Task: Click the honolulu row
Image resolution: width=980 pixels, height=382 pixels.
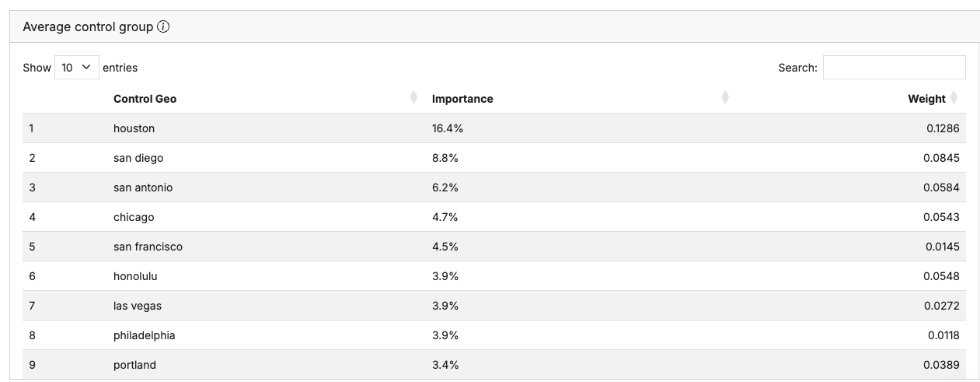Action: coord(494,276)
